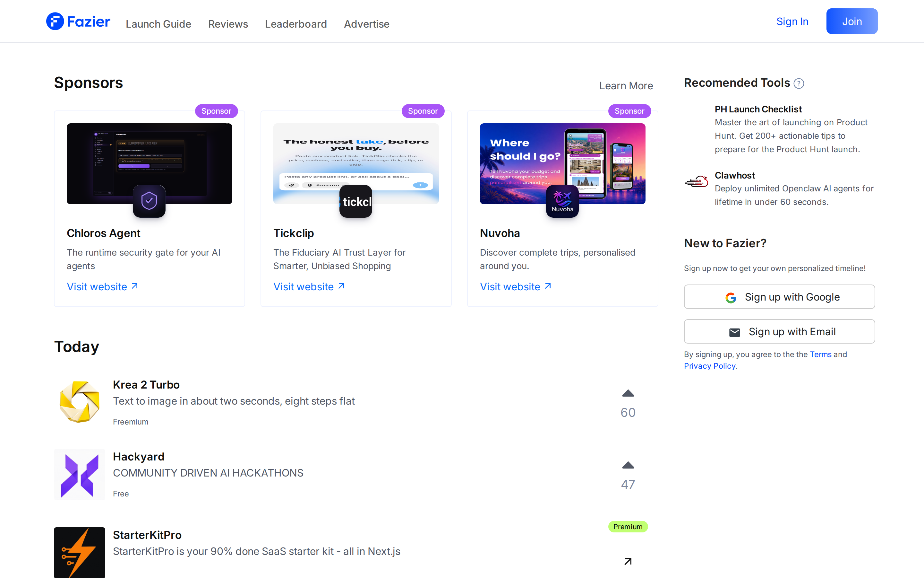Click 'COMMUNITY DRIVEN AI HACKATHONS' description
The height and width of the screenshot is (578, 924).
(208, 473)
